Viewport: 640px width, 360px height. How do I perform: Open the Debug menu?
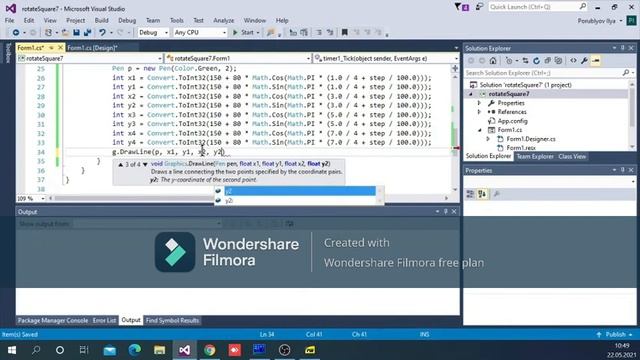(127, 20)
